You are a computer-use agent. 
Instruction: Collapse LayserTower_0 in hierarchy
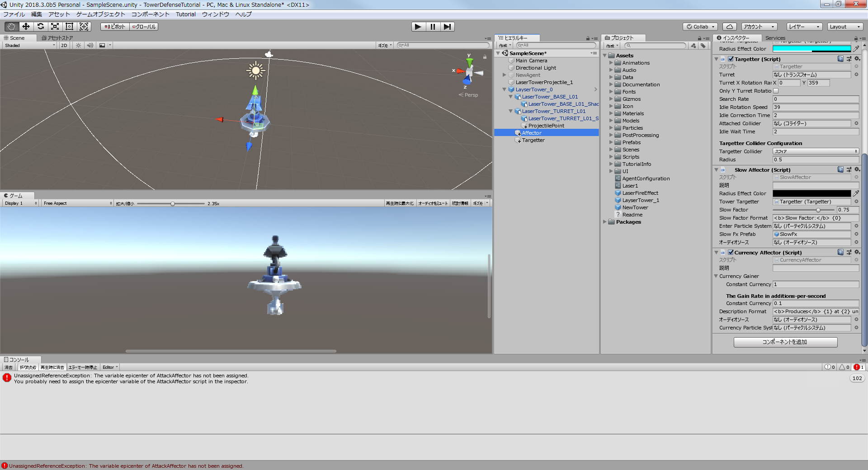505,89
